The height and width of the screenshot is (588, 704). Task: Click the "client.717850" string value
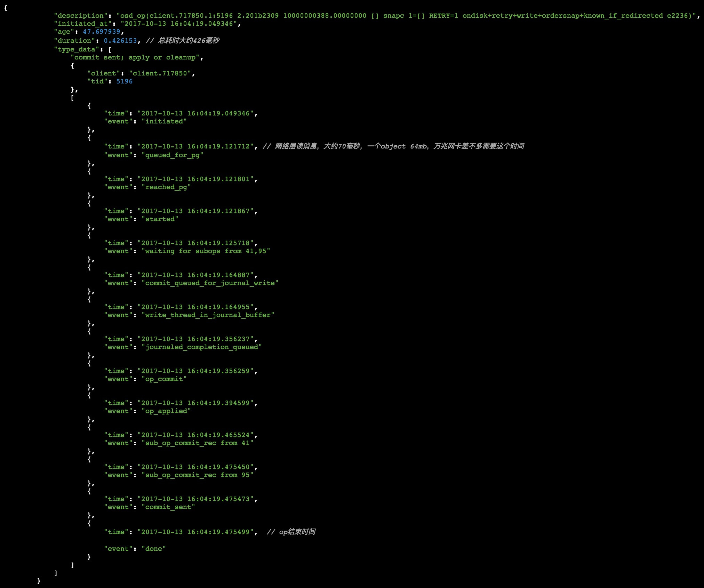pyautogui.click(x=160, y=73)
